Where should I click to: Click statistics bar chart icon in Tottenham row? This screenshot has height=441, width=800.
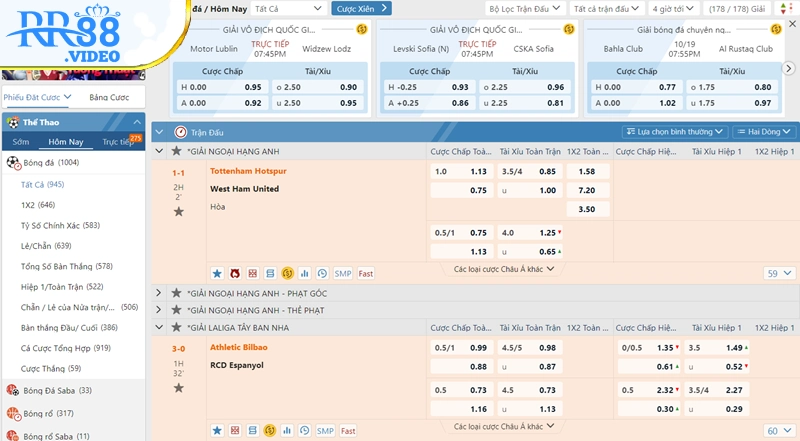coord(304,273)
